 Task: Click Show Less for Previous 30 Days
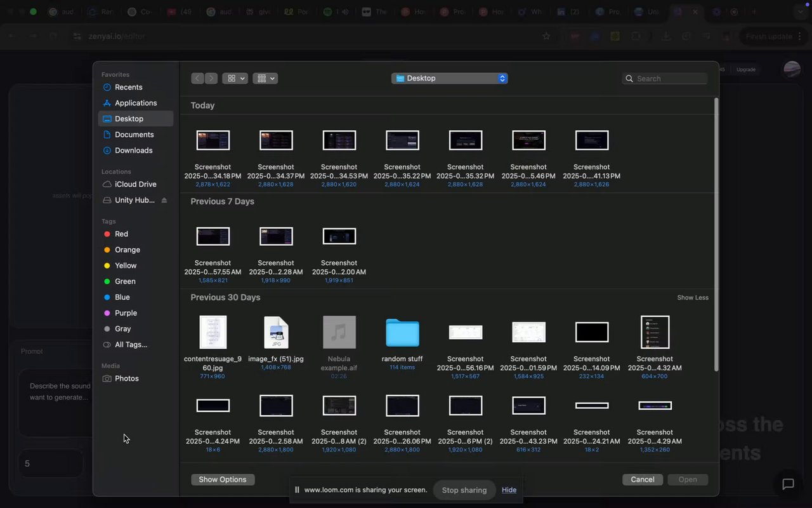tap(693, 298)
